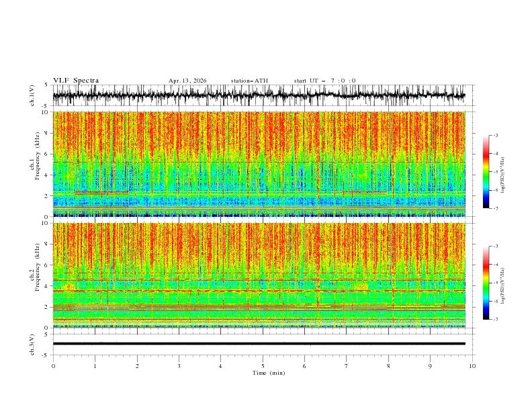Click the log(PSD) label beside ch.2 colorbar

pos(503,286)
